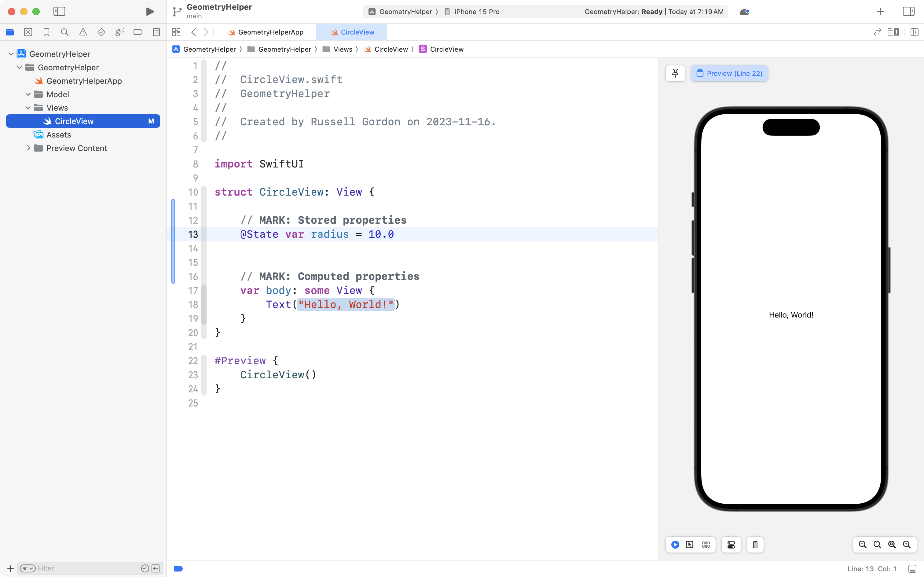Toggle the navigator sidebar
This screenshot has height=577, width=924.
coord(60,11)
